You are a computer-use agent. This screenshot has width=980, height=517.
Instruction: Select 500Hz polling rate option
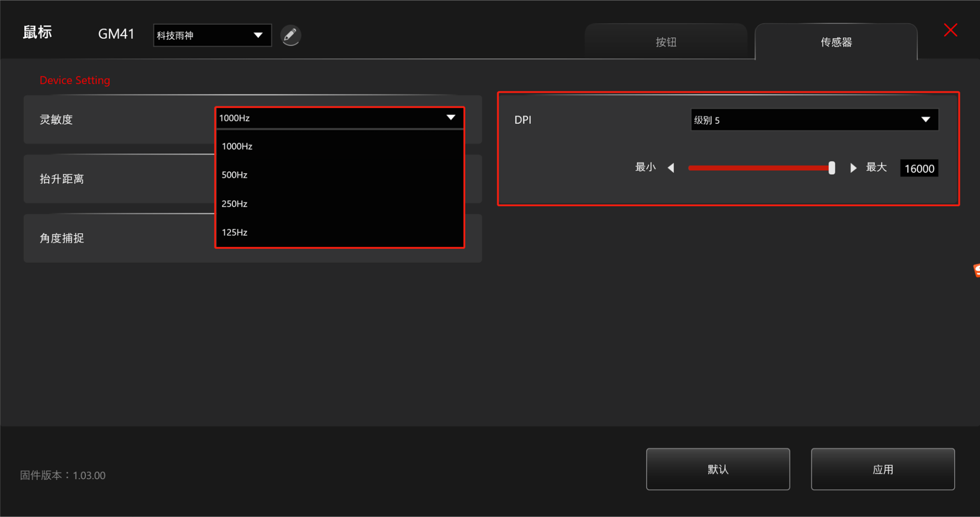click(339, 175)
